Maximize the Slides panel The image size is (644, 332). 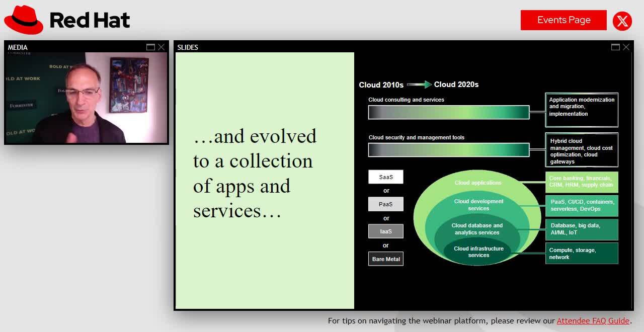615,47
